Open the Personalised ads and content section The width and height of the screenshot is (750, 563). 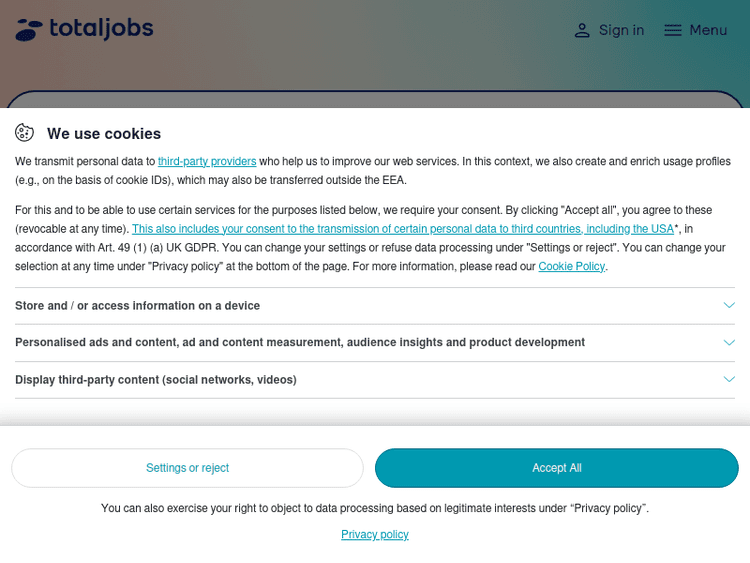(300, 342)
